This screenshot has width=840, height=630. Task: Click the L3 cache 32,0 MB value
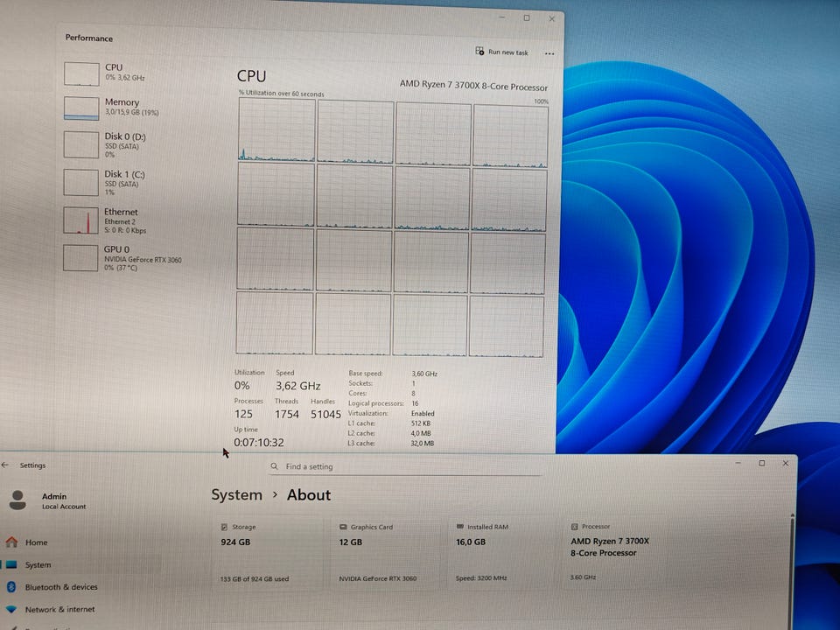pos(422,444)
